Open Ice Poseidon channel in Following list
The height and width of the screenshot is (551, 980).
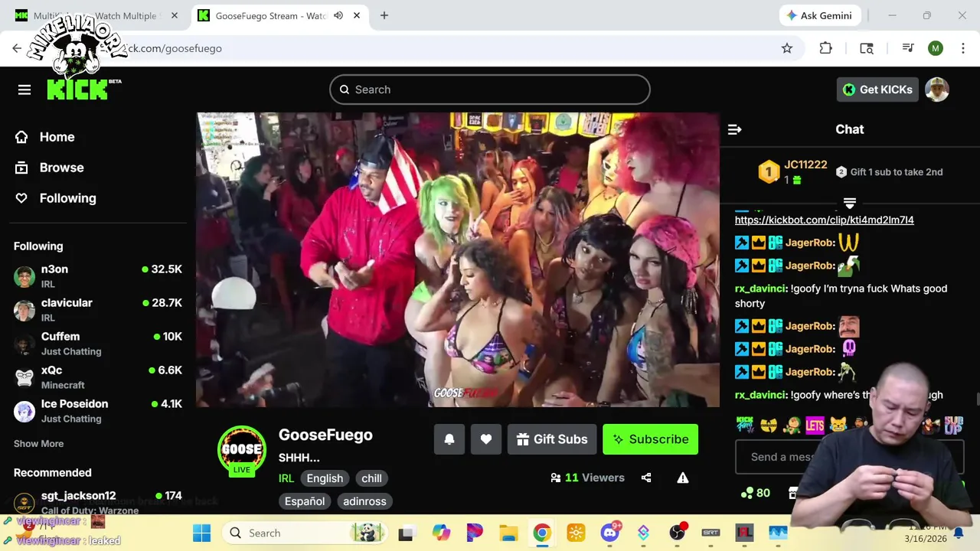click(x=98, y=410)
